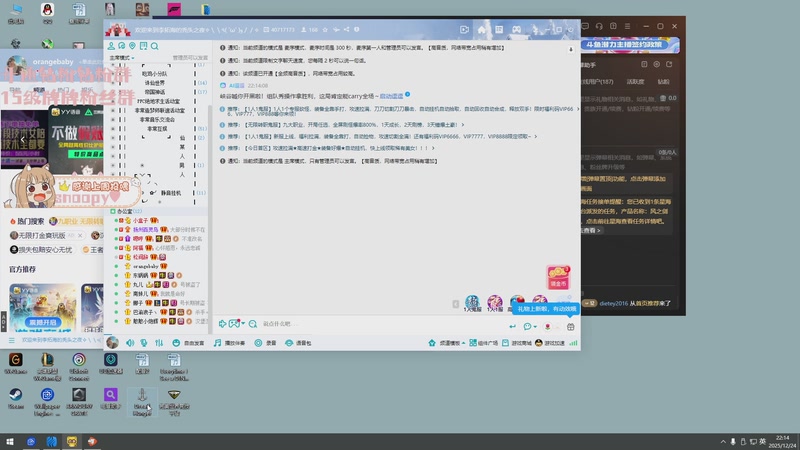Open 频道模板 channel template dropdown

point(446,343)
